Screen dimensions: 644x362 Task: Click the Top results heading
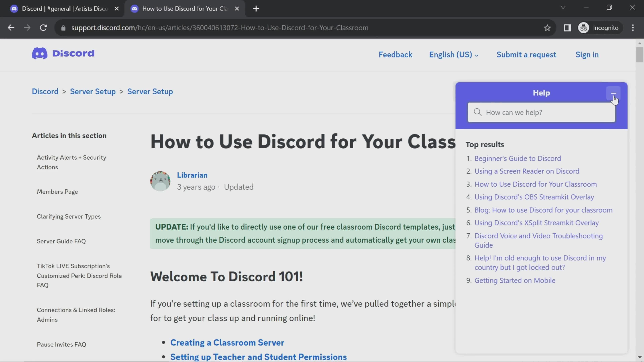485,144
